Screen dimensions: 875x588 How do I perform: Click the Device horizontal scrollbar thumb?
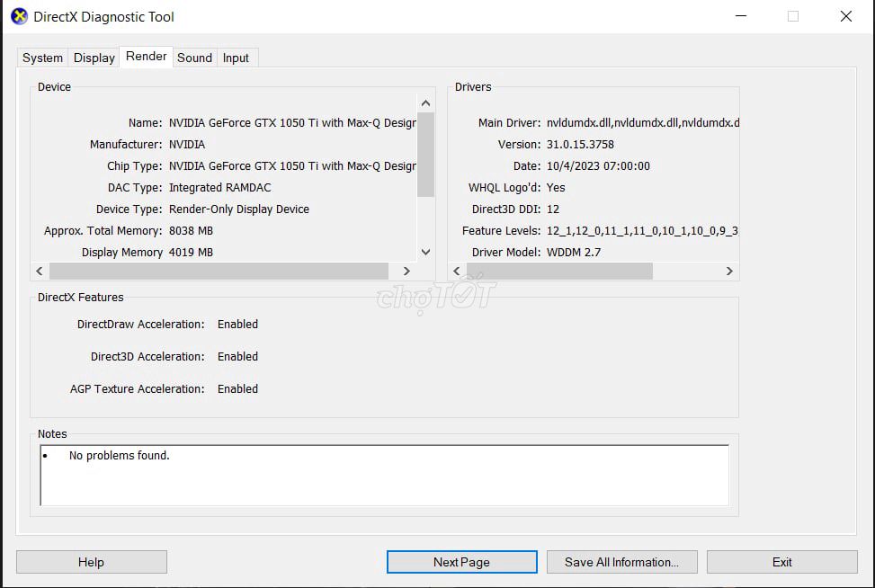(x=219, y=272)
